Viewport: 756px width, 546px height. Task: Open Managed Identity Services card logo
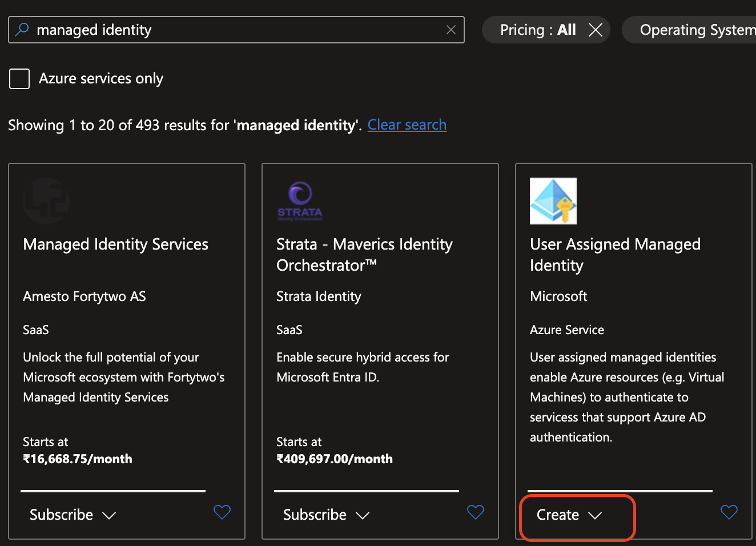click(46, 201)
